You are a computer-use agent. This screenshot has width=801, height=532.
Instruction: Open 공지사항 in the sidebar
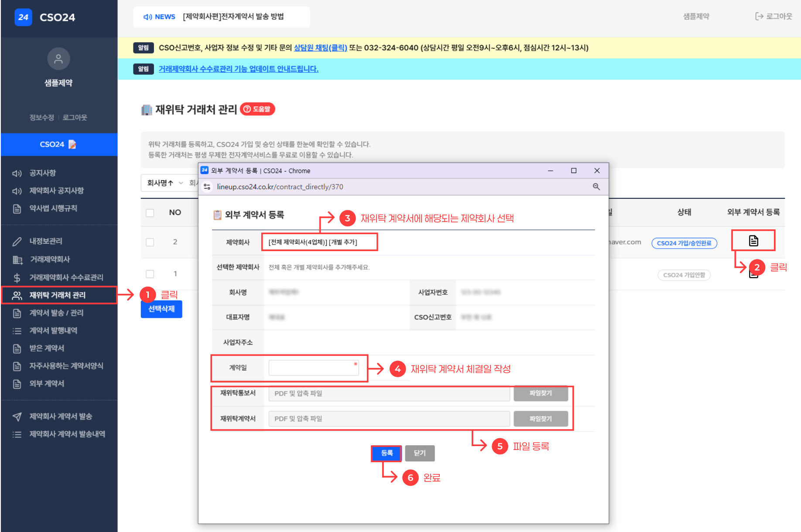pyautogui.click(x=42, y=173)
